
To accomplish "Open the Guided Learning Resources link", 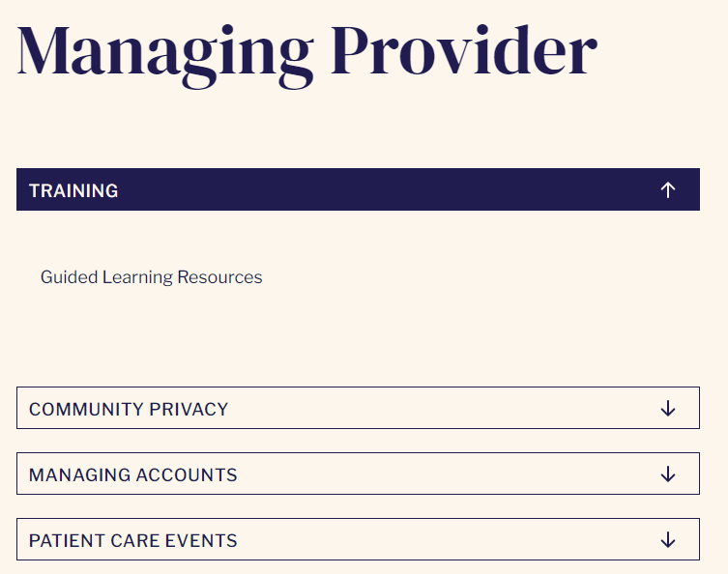I will tap(152, 277).
